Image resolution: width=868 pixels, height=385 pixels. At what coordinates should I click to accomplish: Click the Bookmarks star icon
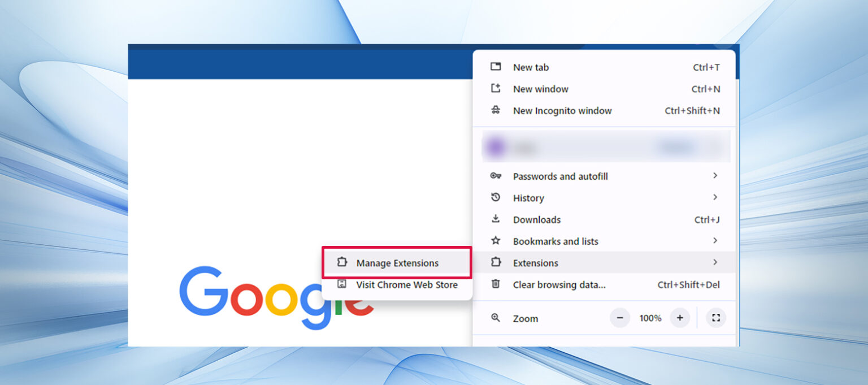pos(496,241)
